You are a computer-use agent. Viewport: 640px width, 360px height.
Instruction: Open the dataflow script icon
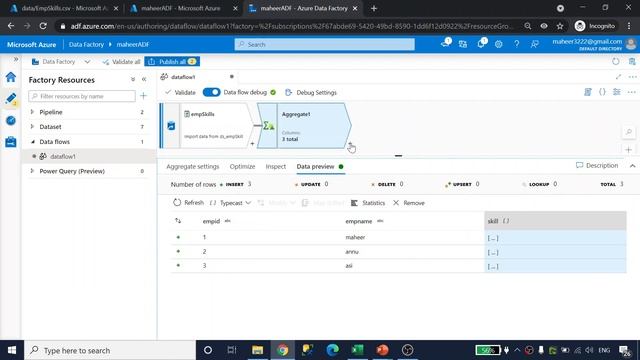[x=588, y=92]
